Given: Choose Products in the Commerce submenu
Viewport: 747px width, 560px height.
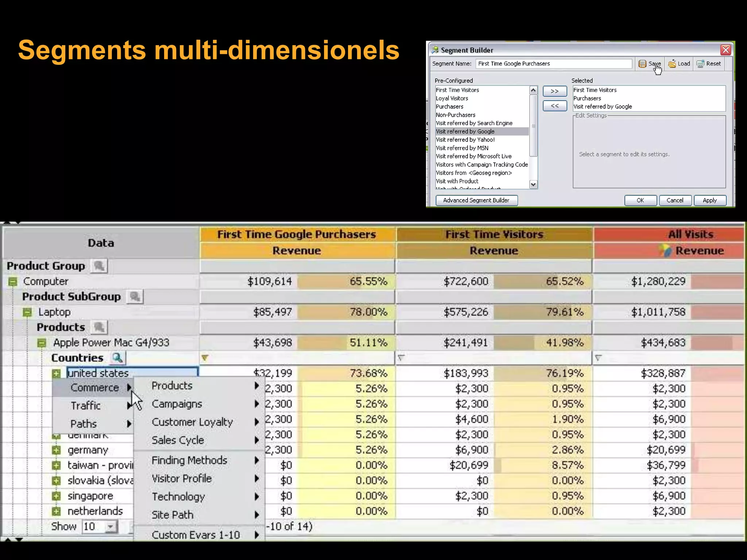Looking at the screenshot, I should [x=199, y=386].
